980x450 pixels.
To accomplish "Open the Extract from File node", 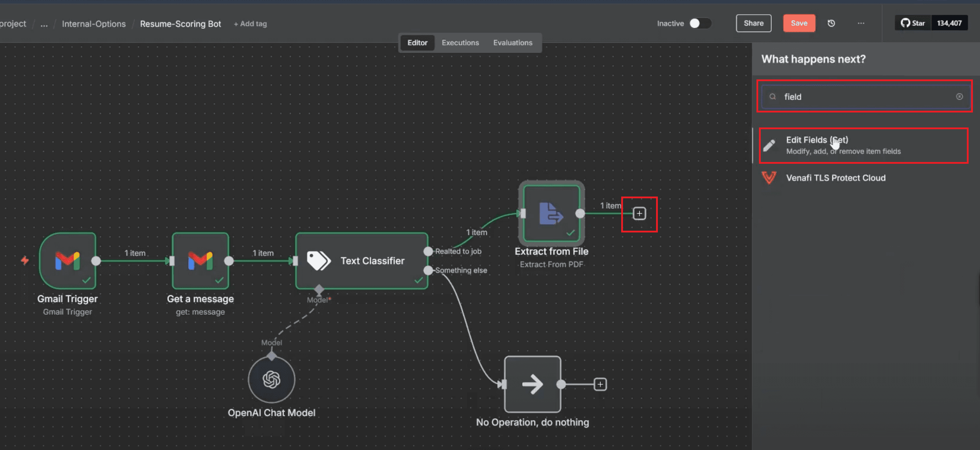I will 552,213.
